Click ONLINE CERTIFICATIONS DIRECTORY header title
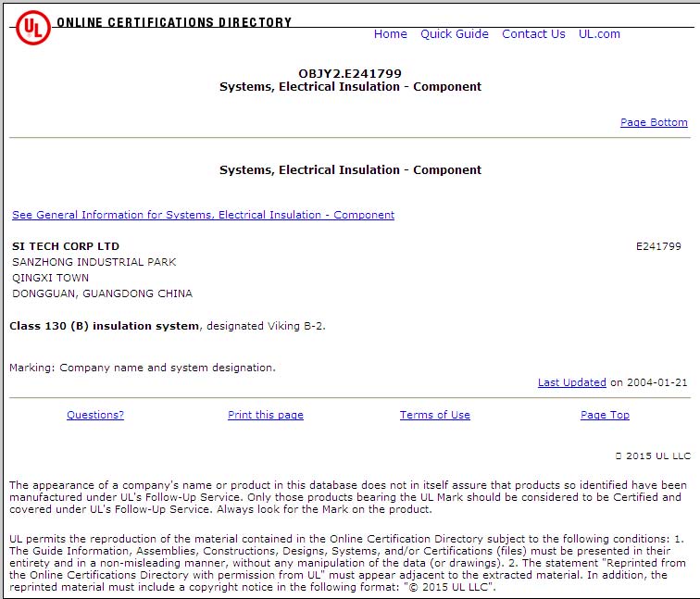 (x=174, y=22)
